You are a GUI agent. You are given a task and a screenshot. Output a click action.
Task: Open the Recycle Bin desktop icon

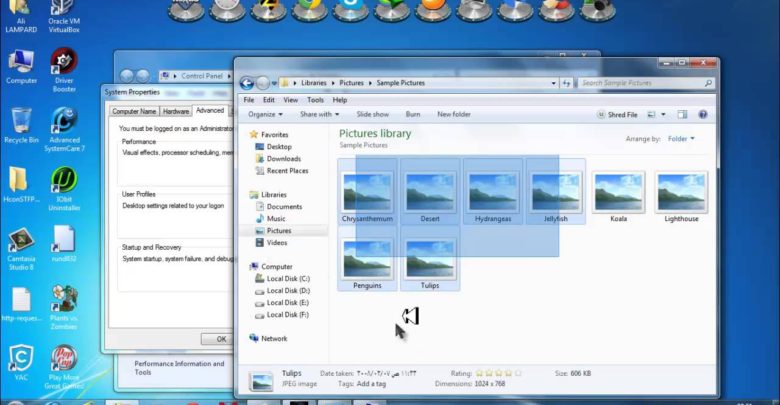[x=21, y=126]
